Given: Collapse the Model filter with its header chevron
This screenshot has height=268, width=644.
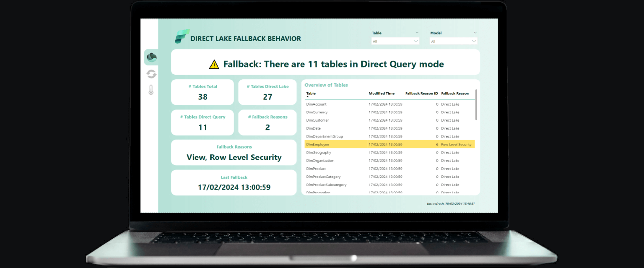Looking at the screenshot, I should [x=475, y=32].
